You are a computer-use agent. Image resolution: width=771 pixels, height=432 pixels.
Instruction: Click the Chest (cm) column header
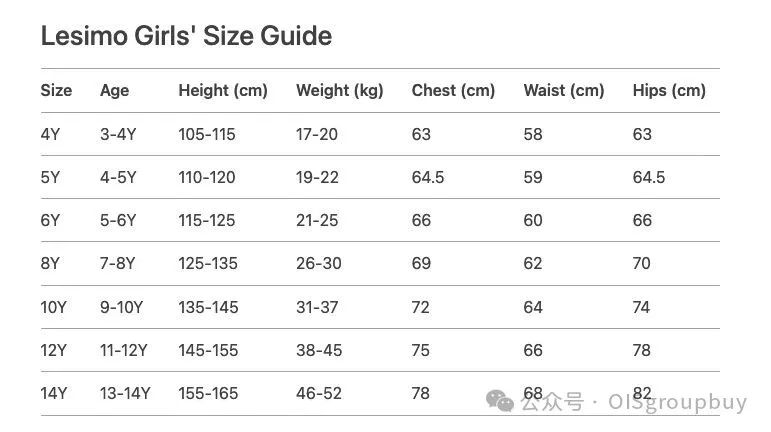[453, 90]
